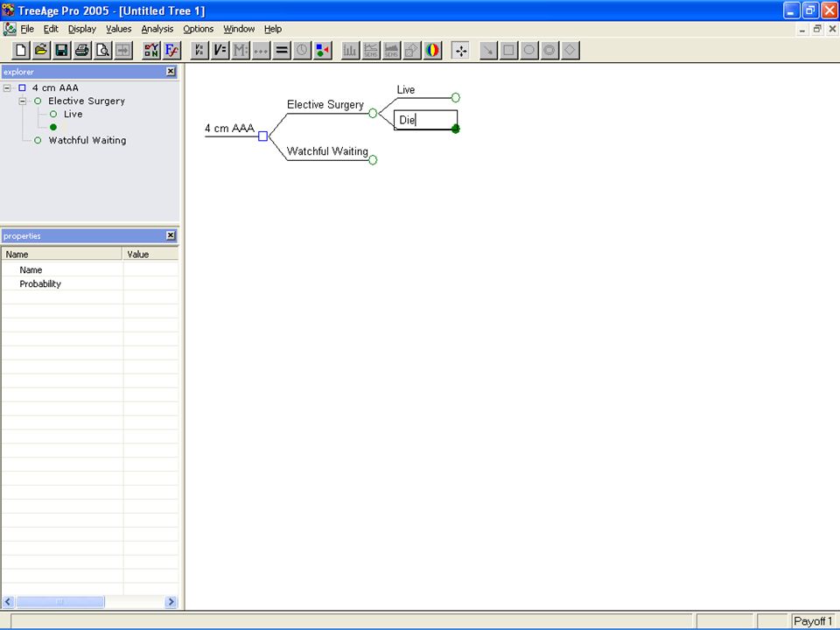Click the Open file folder icon
Viewport: 840px width, 630px height.
pyautogui.click(x=41, y=51)
